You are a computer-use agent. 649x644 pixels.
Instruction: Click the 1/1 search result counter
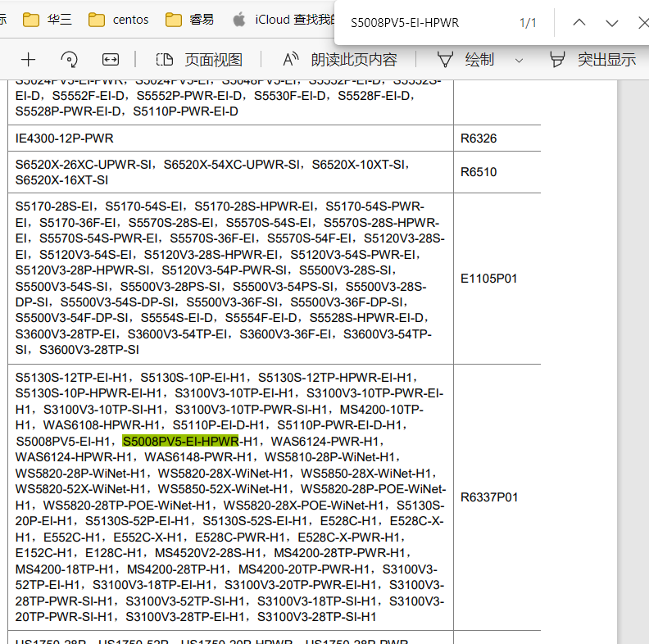click(528, 23)
